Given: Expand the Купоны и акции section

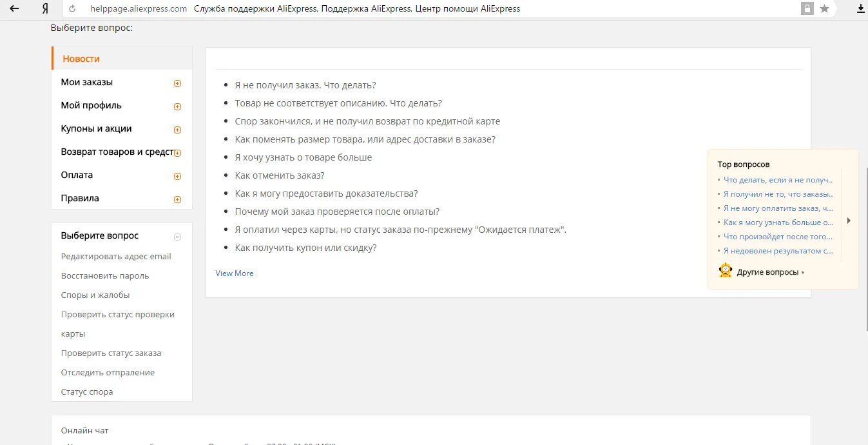Looking at the screenshot, I should [x=177, y=130].
